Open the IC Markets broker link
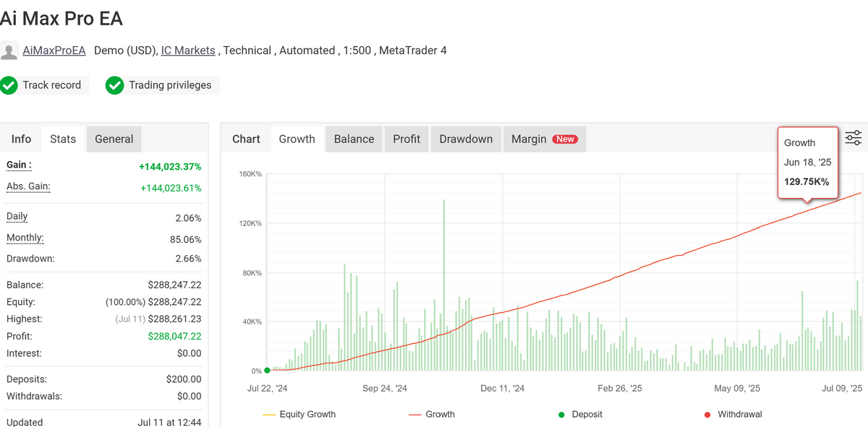The width and height of the screenshot is (868, 427). (x=188, y=51)
